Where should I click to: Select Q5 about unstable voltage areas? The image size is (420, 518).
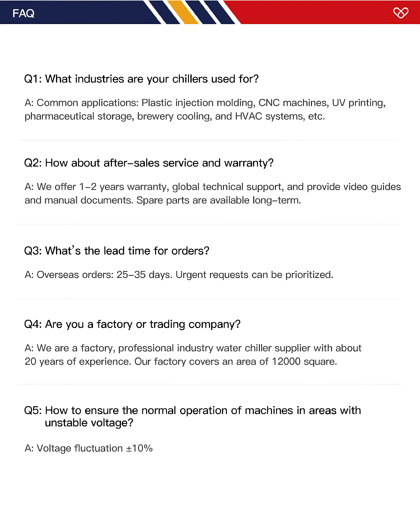193,416
